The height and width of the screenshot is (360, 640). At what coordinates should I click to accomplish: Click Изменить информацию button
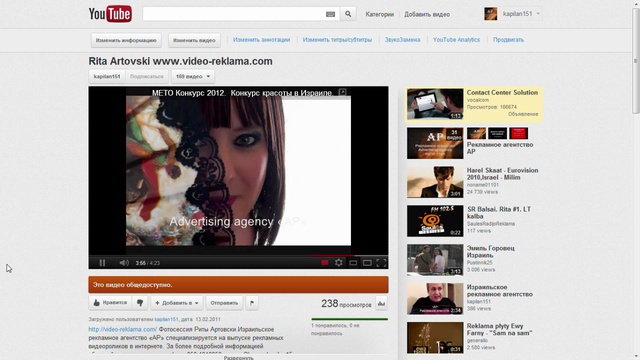coord(126,40)
